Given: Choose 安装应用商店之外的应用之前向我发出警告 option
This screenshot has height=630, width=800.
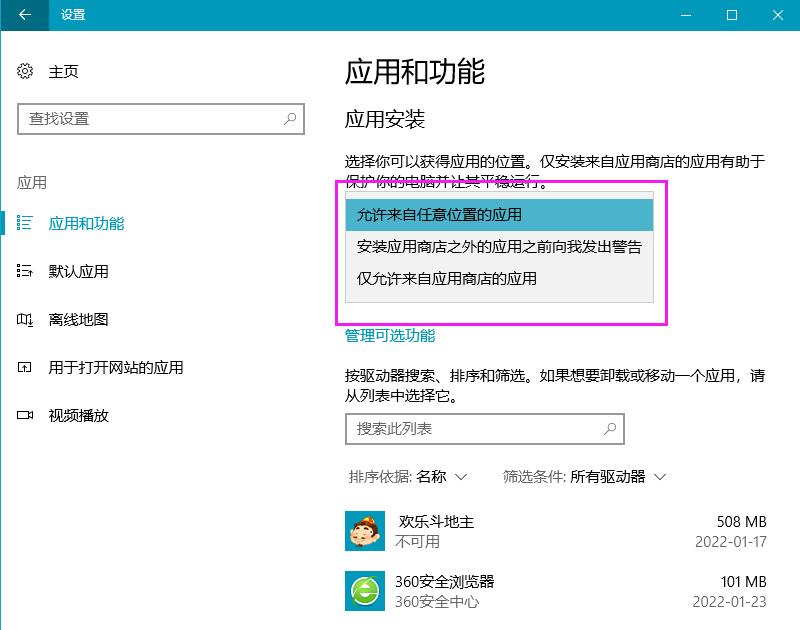Looking at the screenshot, I should [499, 247].
